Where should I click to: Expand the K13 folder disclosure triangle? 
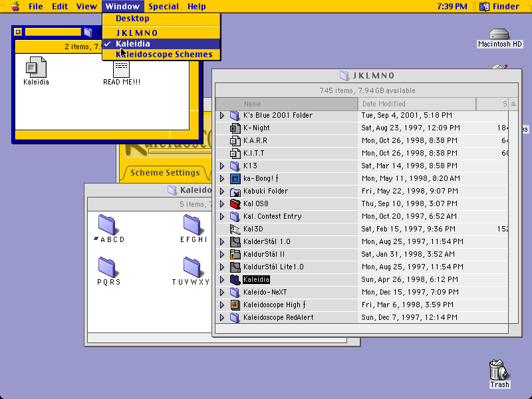[x=222, y=166]
